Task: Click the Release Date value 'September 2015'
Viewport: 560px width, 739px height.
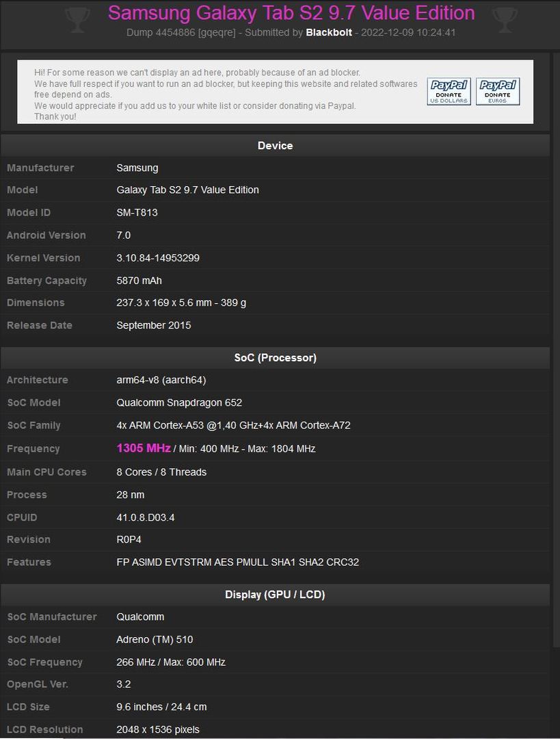Action: [154, 325]
